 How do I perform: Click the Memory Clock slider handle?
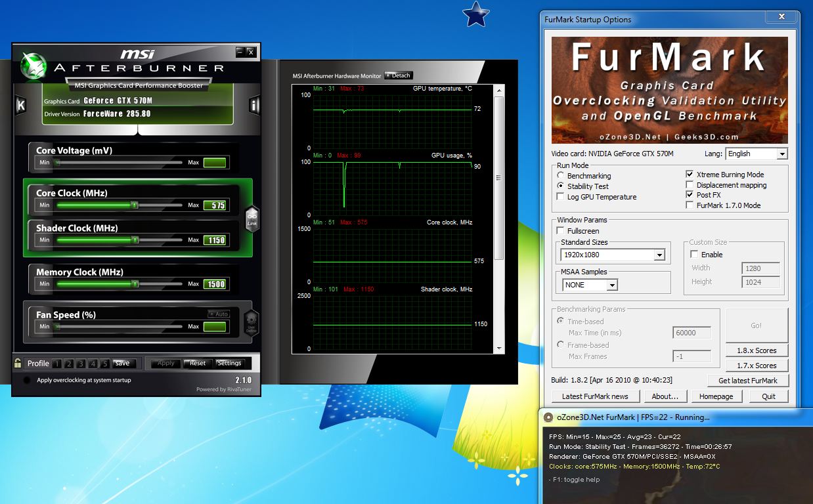[x=135, y=284]
